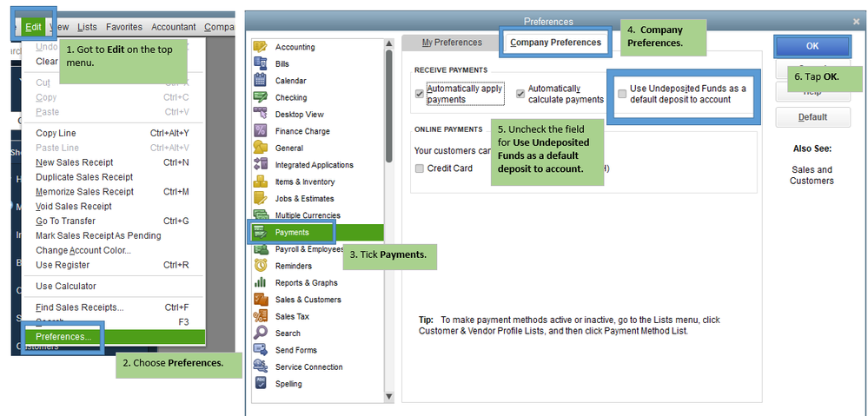Screen dimensions: 868x416
Task: Toggle Automatically calculate payments checkbox
Action: pos(520,94)
